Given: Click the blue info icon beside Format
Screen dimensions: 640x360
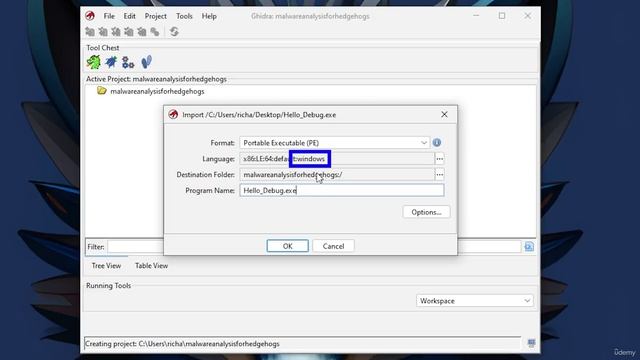Looking at the screenshot, I should 437,142.
